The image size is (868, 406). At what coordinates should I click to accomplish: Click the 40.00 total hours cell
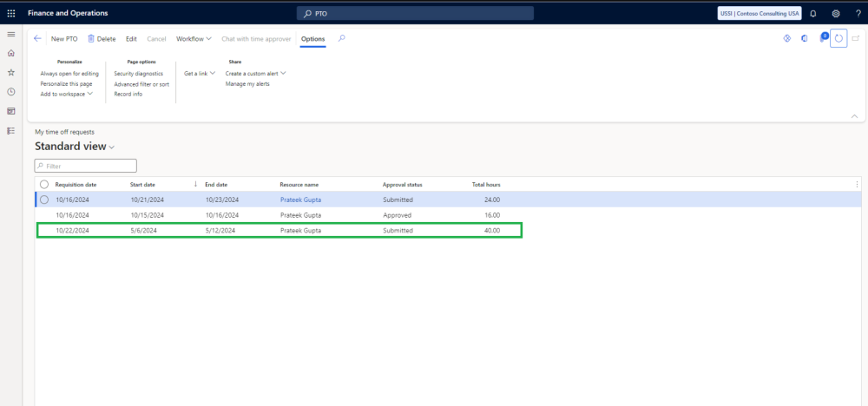[492, 230]
